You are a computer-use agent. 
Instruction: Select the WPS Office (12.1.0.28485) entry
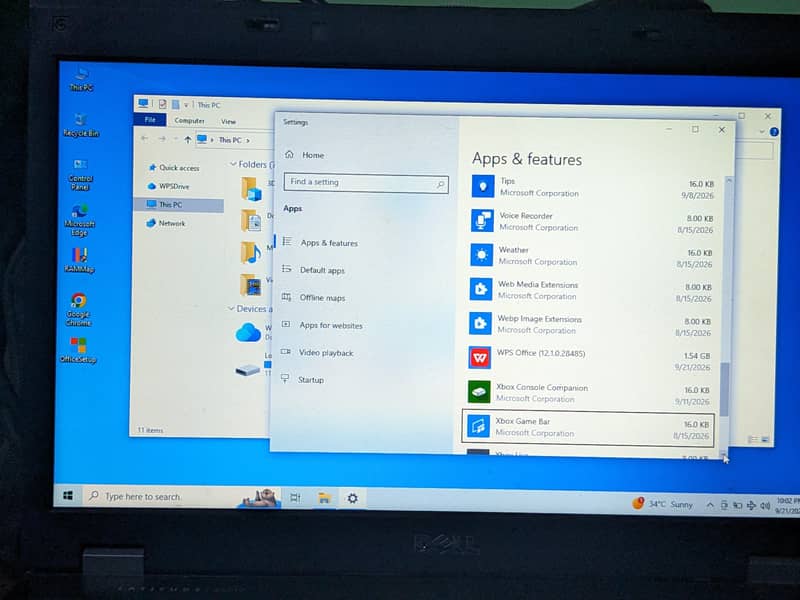click(541, 353)
